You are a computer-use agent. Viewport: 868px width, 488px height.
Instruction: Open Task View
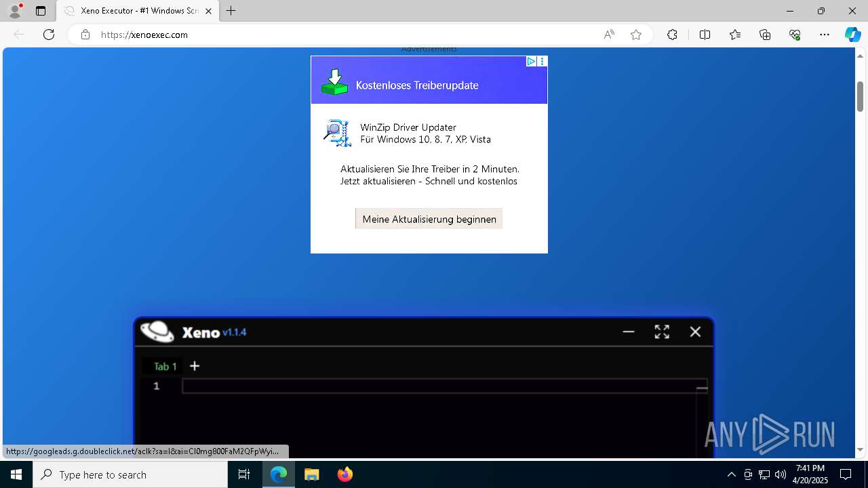244,474
